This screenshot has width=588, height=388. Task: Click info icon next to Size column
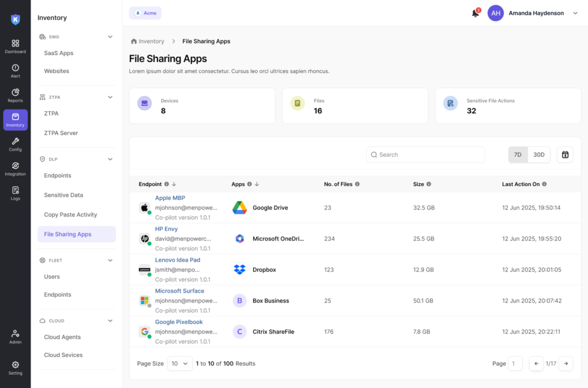click(429, 184)
